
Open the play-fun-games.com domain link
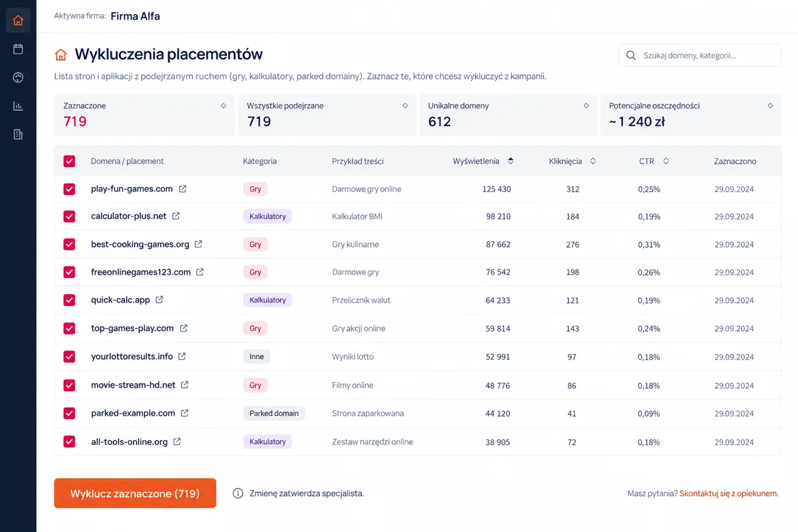(132, 189)
